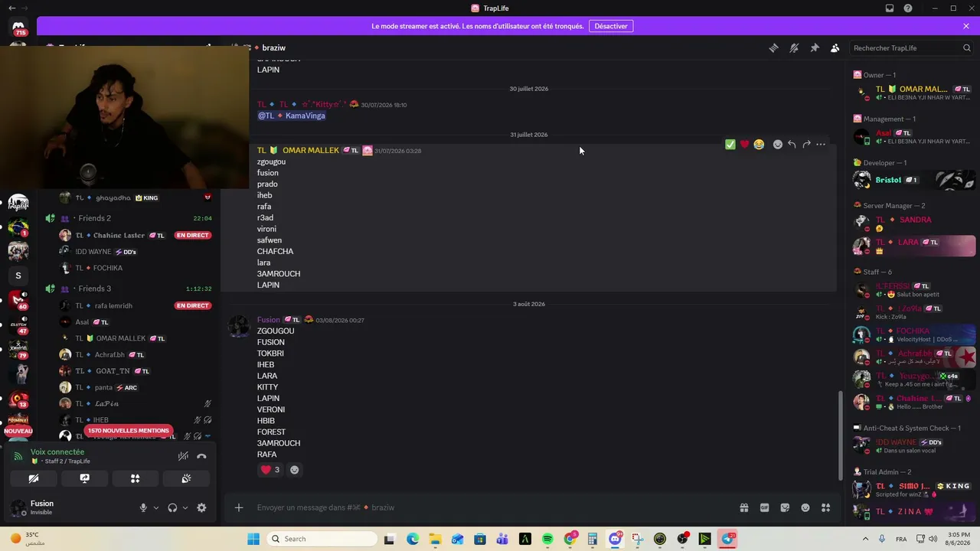
Task: Open Microsoft Edge from the taskbar
Action: click(413, 539)
